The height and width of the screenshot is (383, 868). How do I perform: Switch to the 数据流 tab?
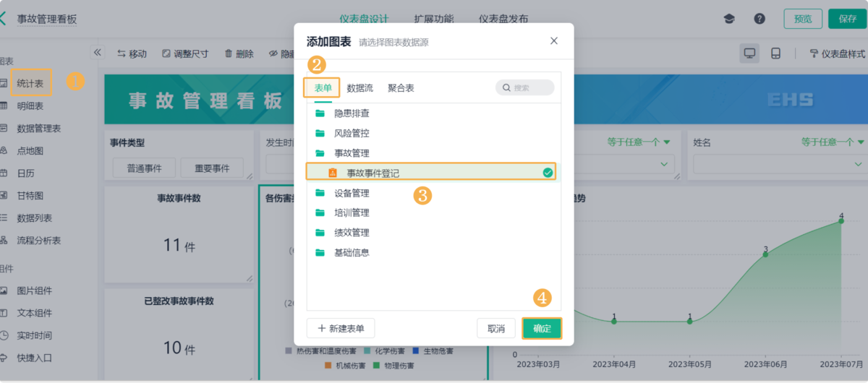(359, 88)
